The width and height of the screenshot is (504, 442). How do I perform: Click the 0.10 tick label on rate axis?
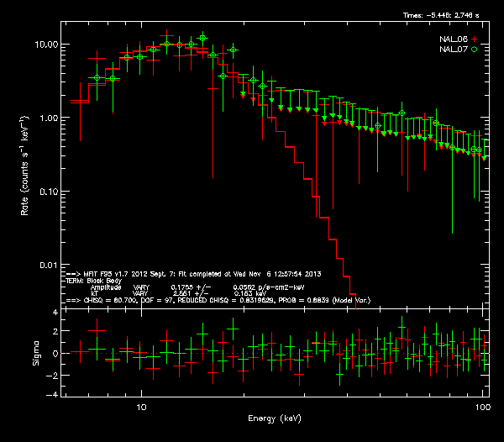pos(48,192)
